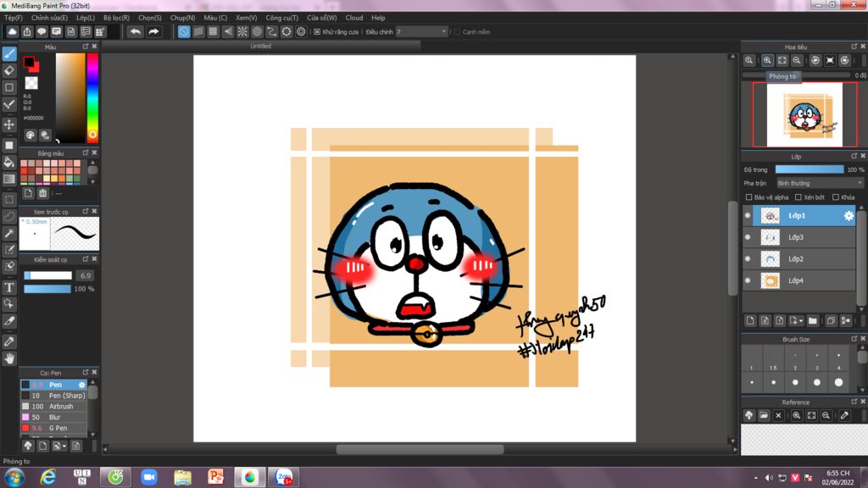Click the horizontal canvas scrollbar
Screen dimensions: 868x488
[420, 449]
